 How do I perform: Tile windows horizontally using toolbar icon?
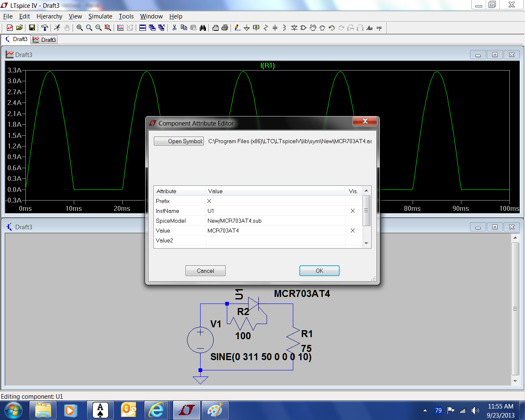pos(143,28)
